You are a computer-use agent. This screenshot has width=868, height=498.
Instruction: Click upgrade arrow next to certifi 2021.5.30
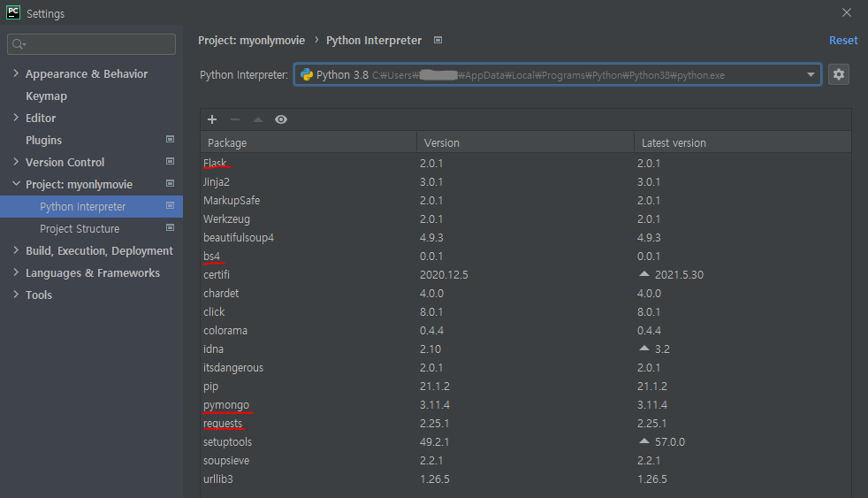tap(643, 274)
